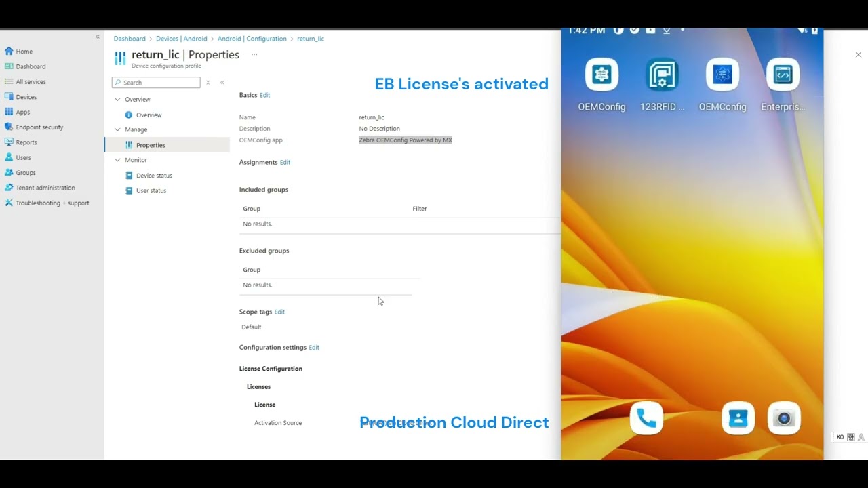Screen dimensions: 868x488
Task: Edit the Configuration settings
Action: 313,347
